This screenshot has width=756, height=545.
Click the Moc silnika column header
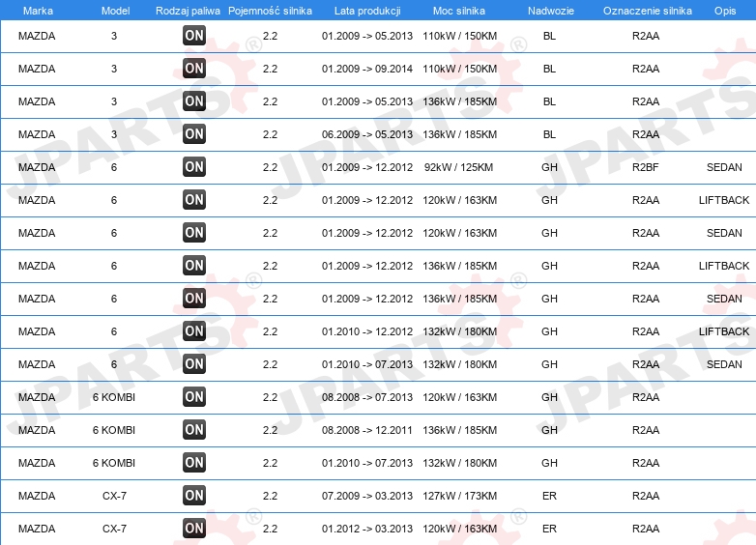click(459, 11)
